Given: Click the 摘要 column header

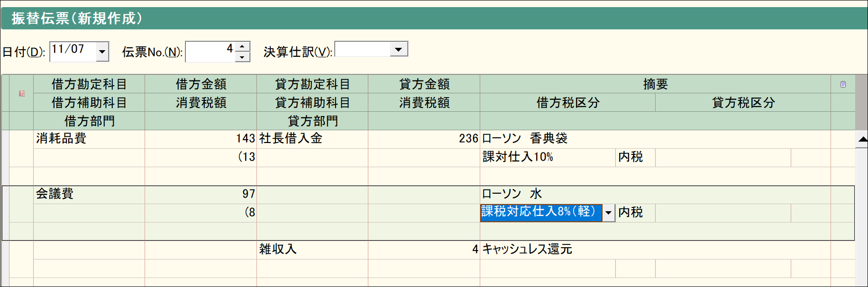Looking at the screenshot, I should tap(656, 84).
